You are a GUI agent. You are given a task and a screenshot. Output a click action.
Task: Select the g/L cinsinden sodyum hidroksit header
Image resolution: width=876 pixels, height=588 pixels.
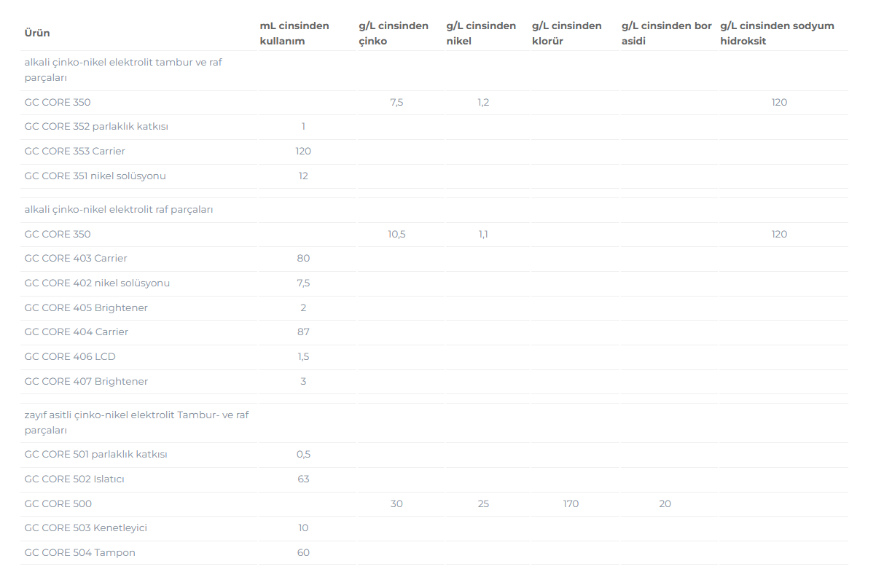click(x=777, y=33)
